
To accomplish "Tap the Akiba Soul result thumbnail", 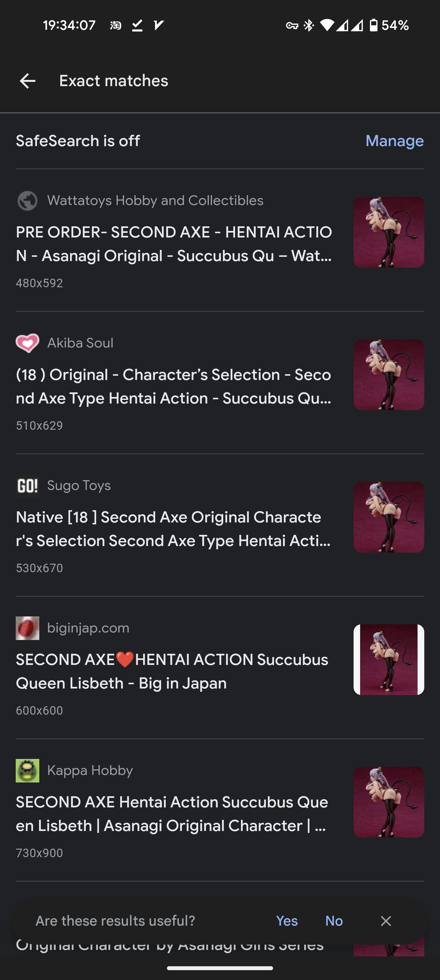I will tap(389, 375).
